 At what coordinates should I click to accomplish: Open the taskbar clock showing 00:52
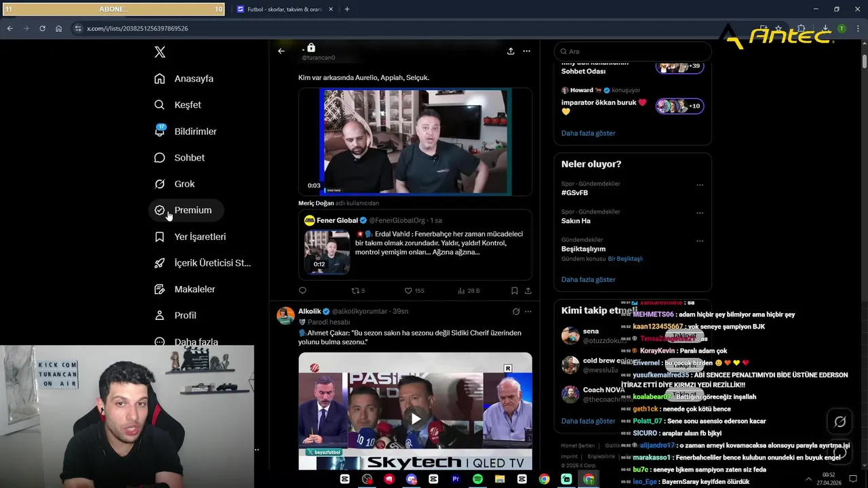pos(829,479)
